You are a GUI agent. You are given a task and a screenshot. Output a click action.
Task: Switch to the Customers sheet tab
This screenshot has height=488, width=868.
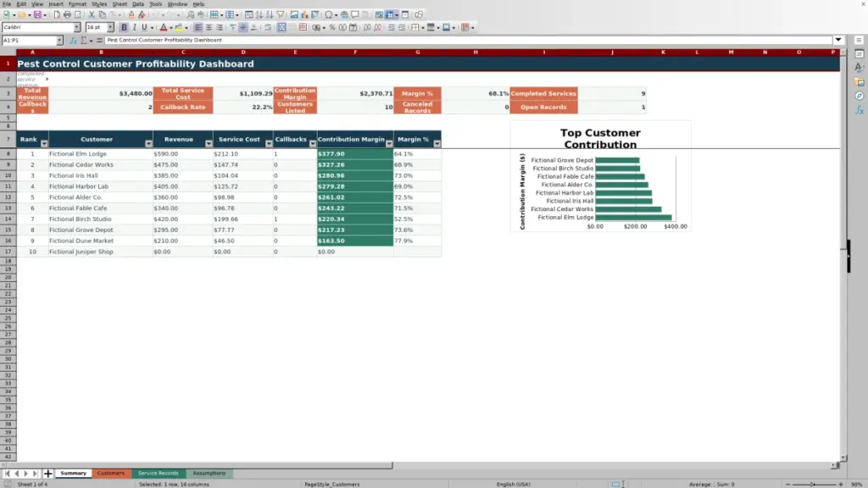click(x=111, y=474)
